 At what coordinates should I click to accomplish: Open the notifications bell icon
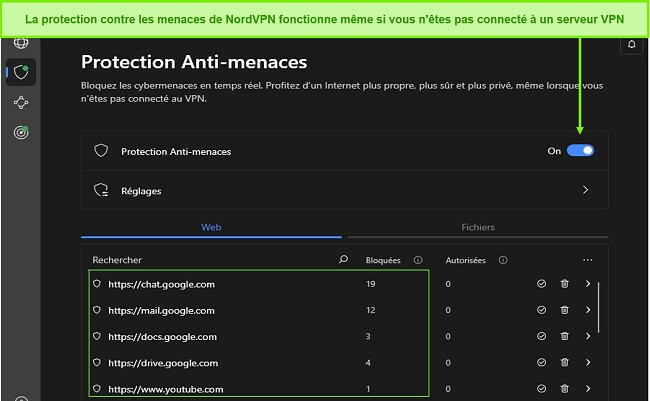(631, 44)
